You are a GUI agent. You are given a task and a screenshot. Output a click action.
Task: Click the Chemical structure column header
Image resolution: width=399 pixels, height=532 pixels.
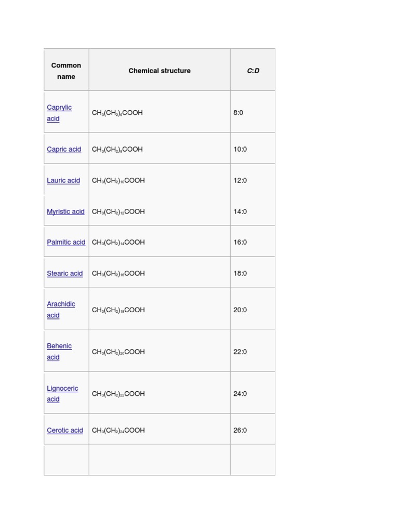[x=159, y=71]
